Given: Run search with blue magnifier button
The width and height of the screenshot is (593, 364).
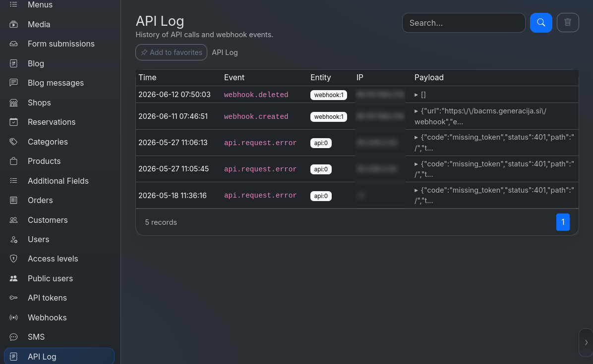Looking at the screenshot, I should (541, 23).
